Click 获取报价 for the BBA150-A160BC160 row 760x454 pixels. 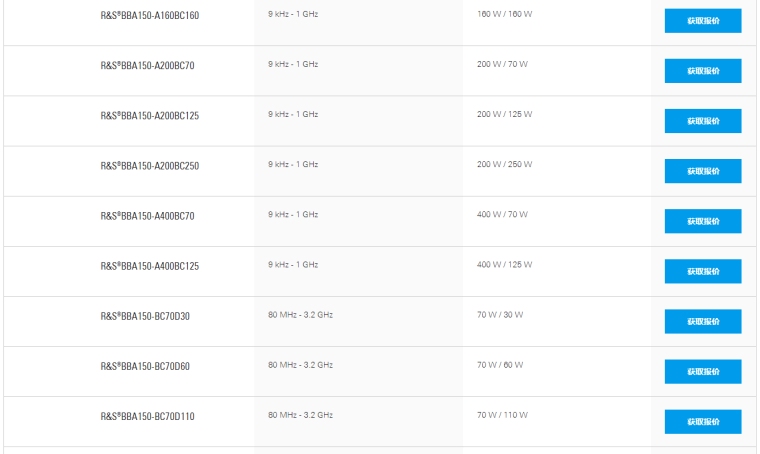(702, 21)
